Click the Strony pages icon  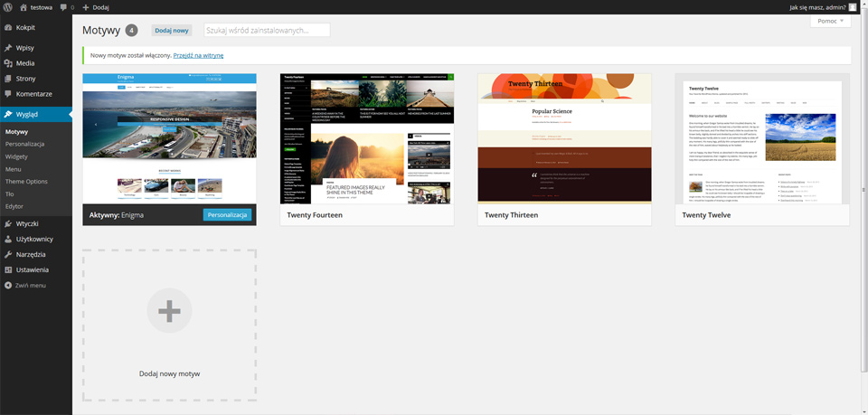pos(8,79)
